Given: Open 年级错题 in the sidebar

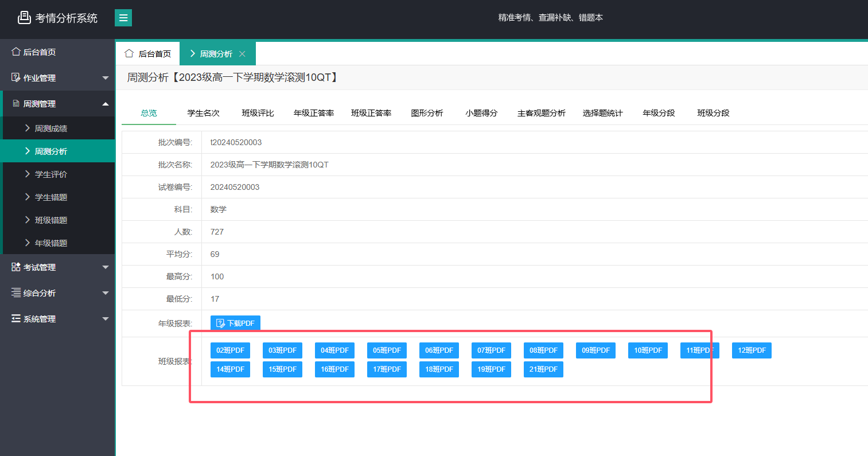Looking at the screenshot, I should (59, 243).
